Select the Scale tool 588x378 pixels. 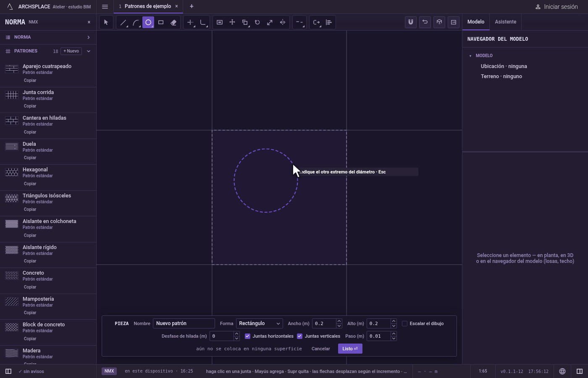[270, 22]
